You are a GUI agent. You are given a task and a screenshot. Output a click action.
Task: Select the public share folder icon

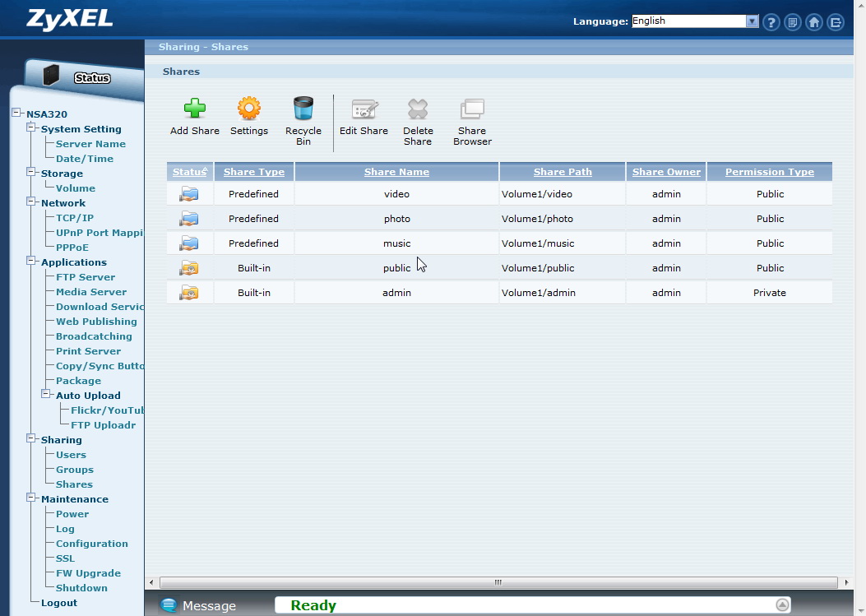(x=189, y=268)
